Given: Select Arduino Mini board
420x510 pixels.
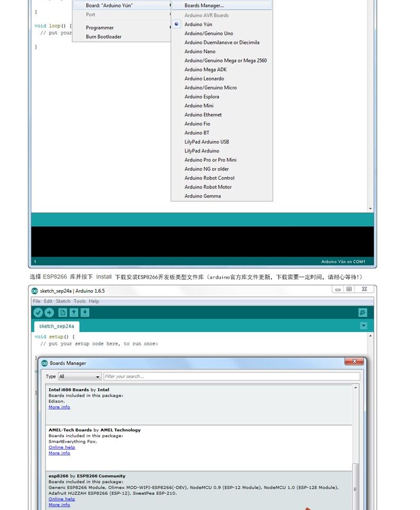Looking at the screenshot, I should pyautogui.click(x=222, y=106).
